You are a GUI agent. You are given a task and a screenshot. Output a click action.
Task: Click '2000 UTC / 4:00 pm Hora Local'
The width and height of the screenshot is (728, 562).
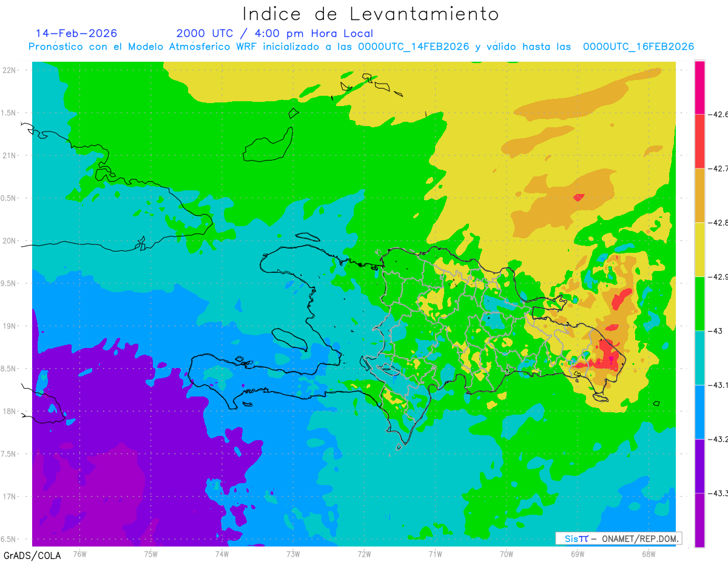(x=274, y=34)
